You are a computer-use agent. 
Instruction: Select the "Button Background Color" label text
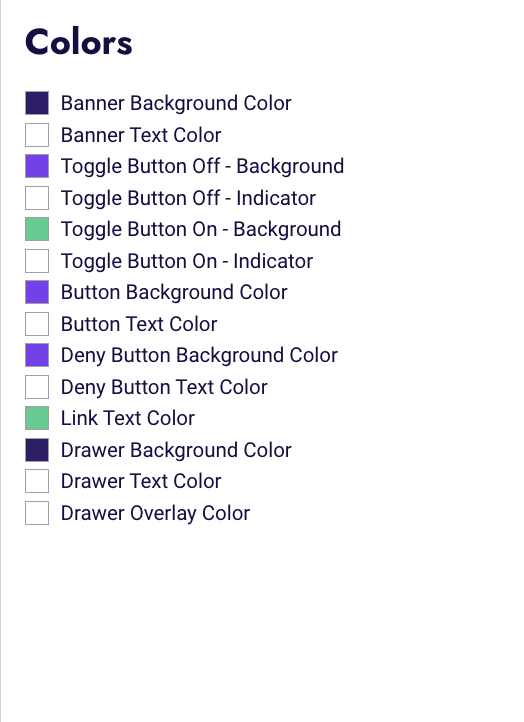[x=174, y=292]
